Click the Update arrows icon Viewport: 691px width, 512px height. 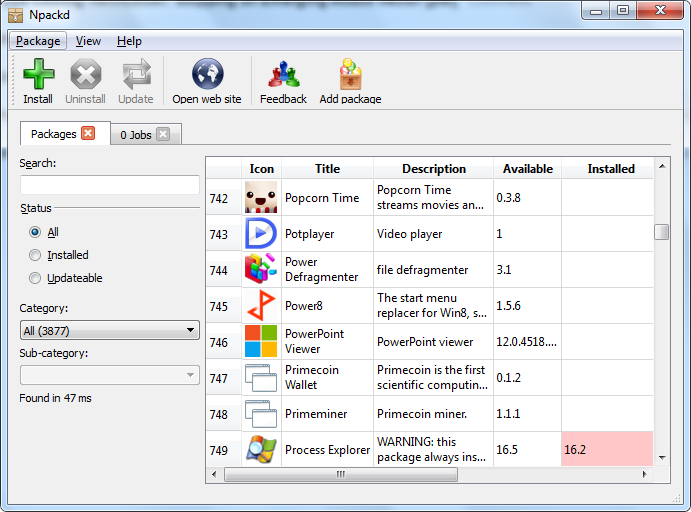(137, 74)
